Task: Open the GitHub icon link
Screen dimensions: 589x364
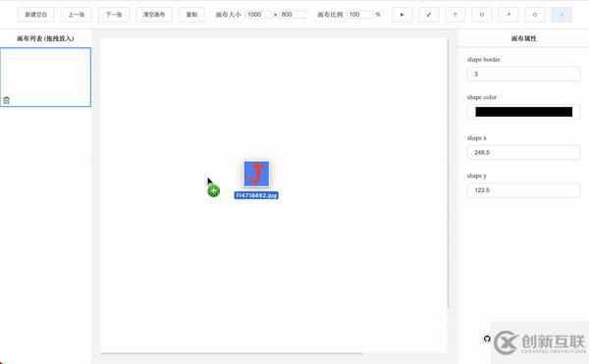Action: click(487, 338)
